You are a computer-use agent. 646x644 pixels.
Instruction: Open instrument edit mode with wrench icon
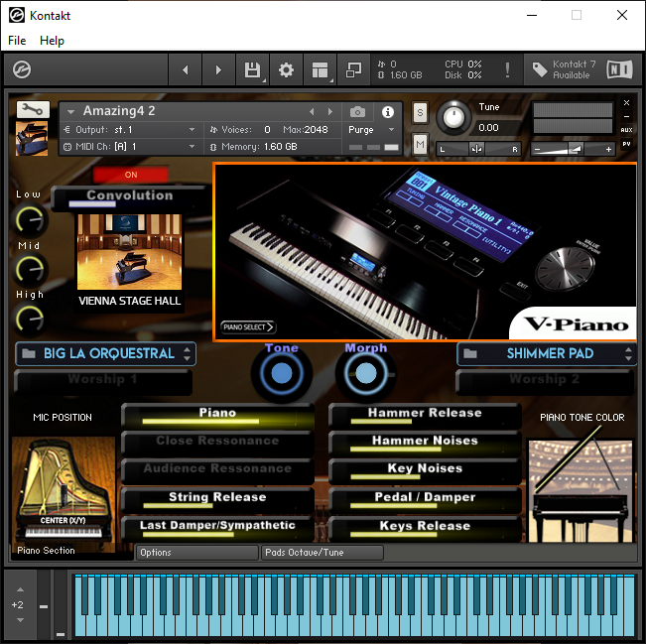click(x=33, y=109)
